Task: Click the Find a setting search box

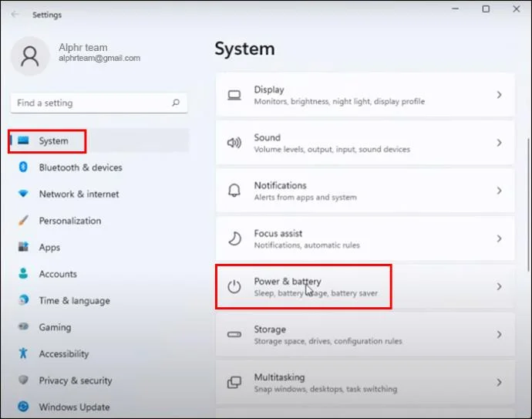Action: click(99, 103)
